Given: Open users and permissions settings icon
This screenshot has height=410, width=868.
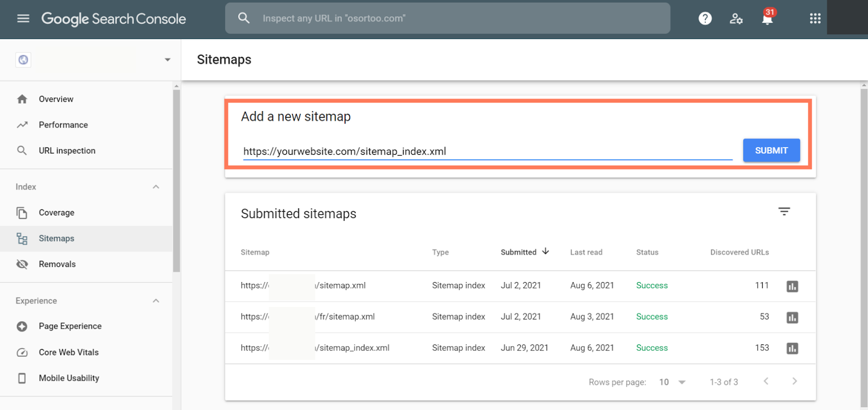Looking at the screenshot, I should [x=736, y=18].
